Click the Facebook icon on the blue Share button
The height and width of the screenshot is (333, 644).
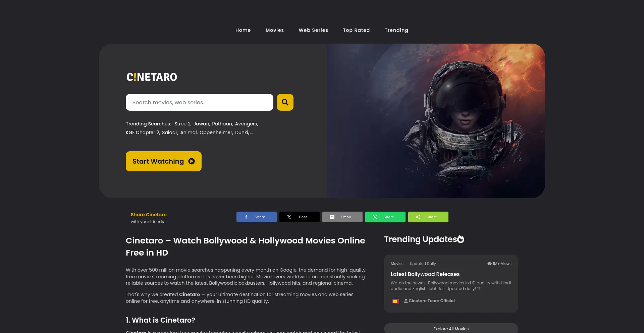pos(246,217)
